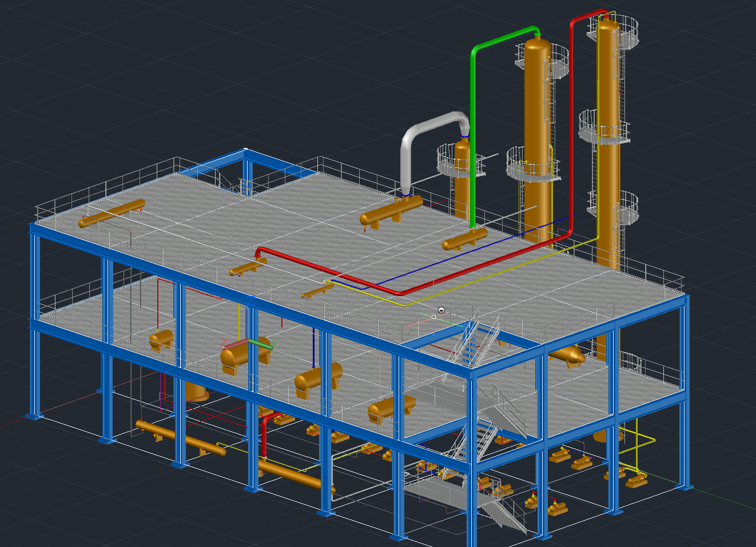Select the short column under grey duct
Screen dimensions: 756x547
(x=462, y=183)
